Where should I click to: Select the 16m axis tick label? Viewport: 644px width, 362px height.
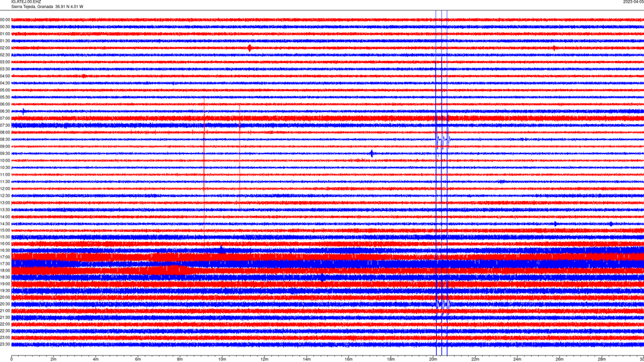pyautogui.click(x=348, y=359)
